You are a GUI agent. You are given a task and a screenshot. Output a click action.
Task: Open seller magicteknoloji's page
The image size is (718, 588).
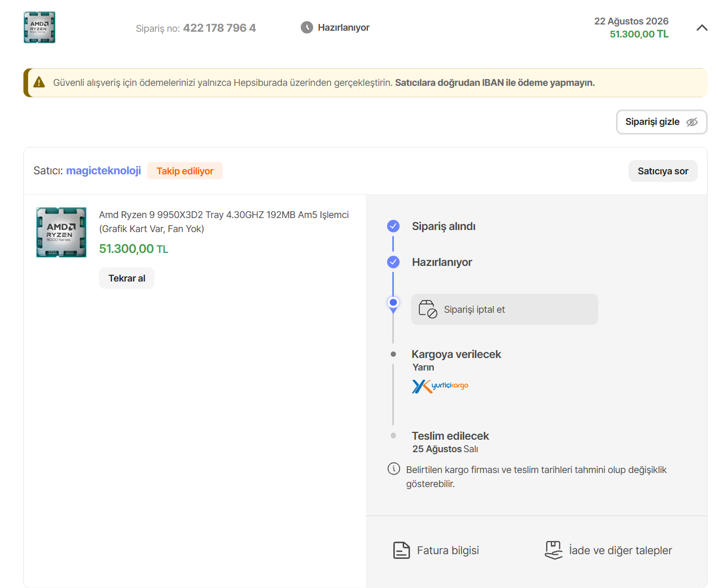tap(104, 171)
